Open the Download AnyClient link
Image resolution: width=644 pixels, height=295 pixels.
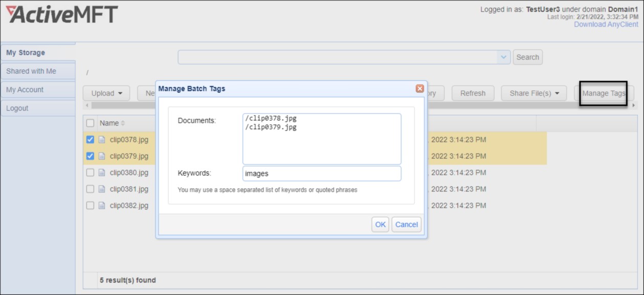pos(606,24)
